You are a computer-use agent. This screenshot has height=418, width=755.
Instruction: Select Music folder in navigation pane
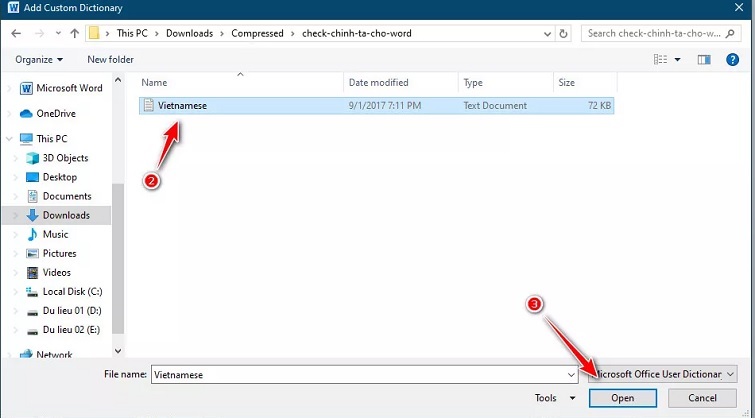point(55,234)
